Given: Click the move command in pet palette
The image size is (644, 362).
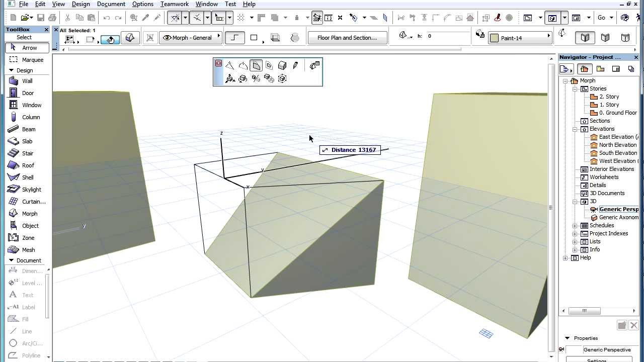Looking at the screenshot, I should tap(230, 78).
